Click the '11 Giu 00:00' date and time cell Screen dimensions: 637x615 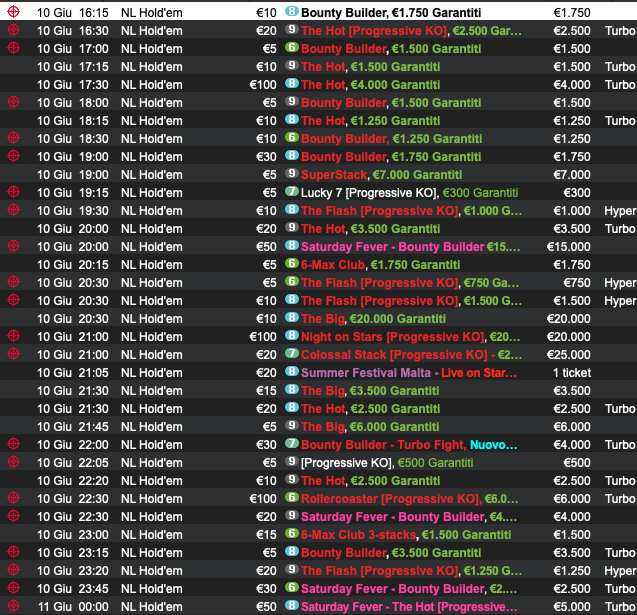pyautogui.click(x=73, y=607)
